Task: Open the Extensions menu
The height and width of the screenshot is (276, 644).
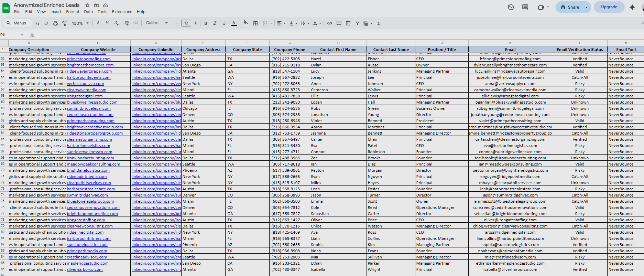Action: pyautogui.click(x=122, y=12)
